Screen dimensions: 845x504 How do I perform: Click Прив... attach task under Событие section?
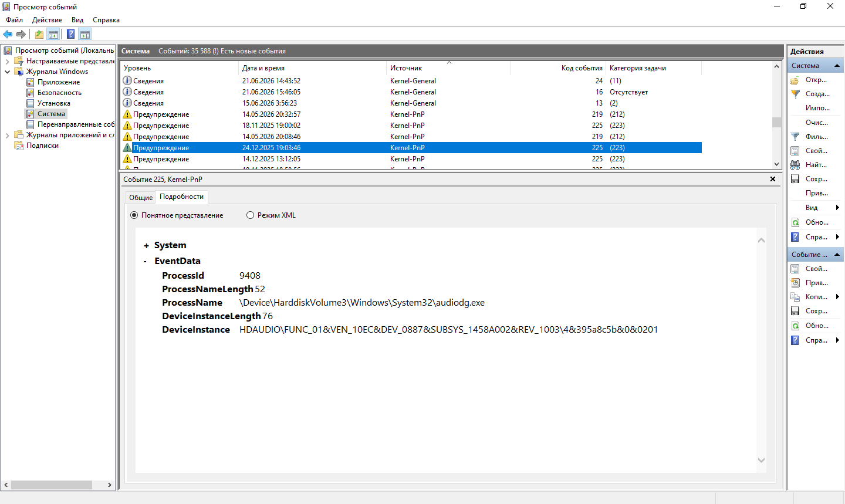coord(816,283)
